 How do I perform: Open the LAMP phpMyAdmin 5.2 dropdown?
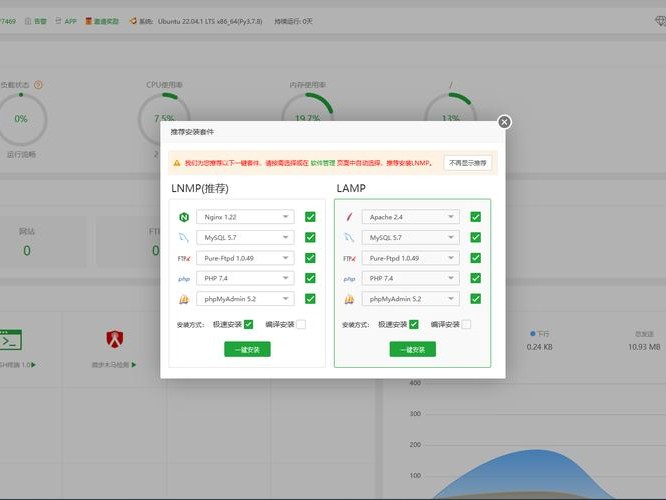tap(411, 299)
